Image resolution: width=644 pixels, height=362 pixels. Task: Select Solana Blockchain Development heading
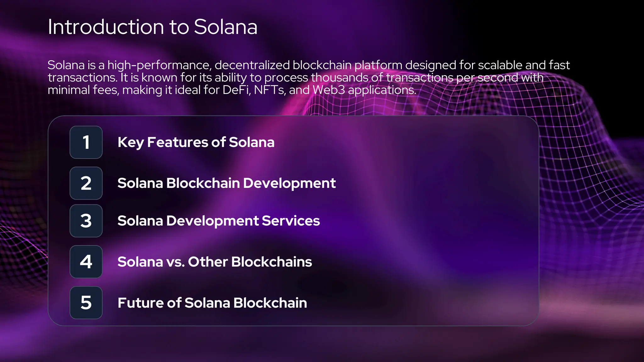coord(226,183)
